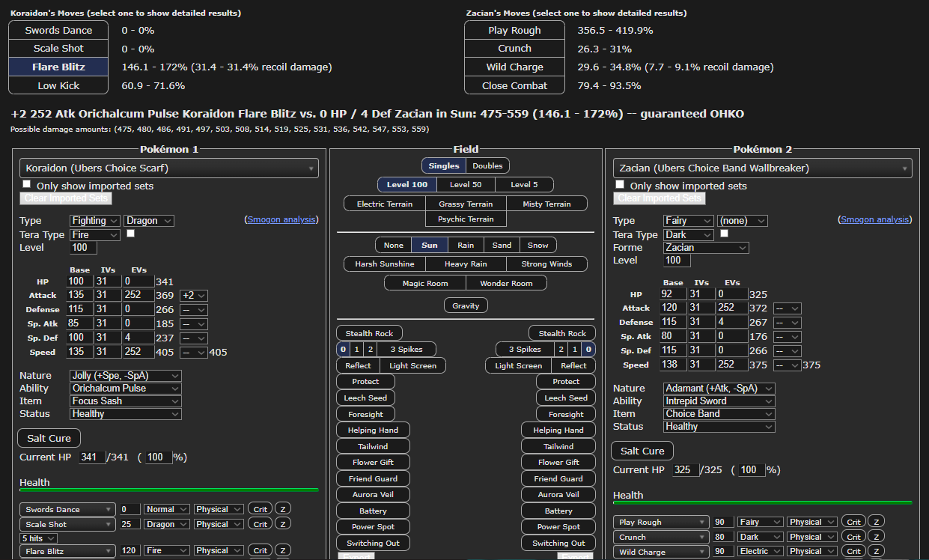Open Koraidon's Nature dropdown (Jolly)
The height and width of the screenshot is (560, 929).
126,376
